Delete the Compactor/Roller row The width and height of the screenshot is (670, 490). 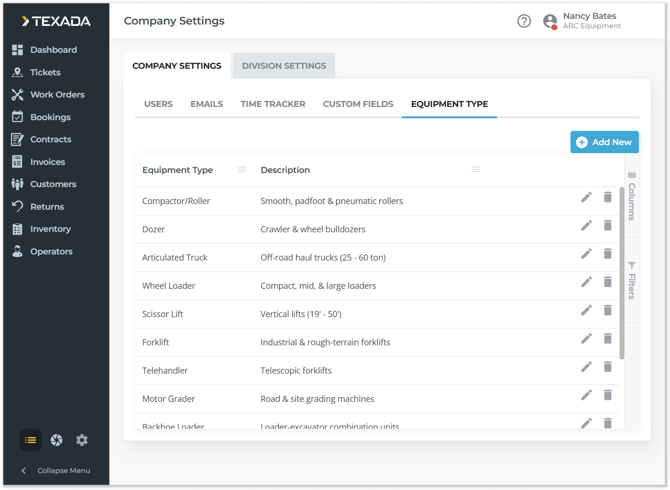point(607,198)
